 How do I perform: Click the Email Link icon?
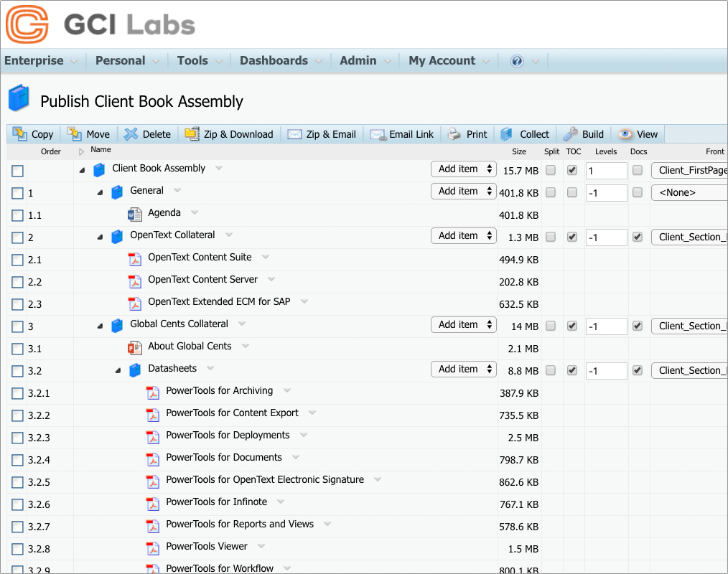[x=378, y=135]
